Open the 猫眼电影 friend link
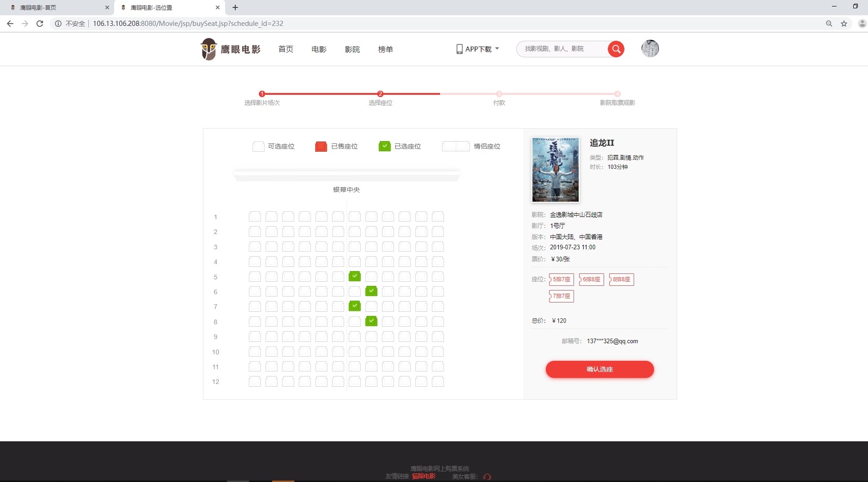Viewport: 868px width, 482px height. 423,476
